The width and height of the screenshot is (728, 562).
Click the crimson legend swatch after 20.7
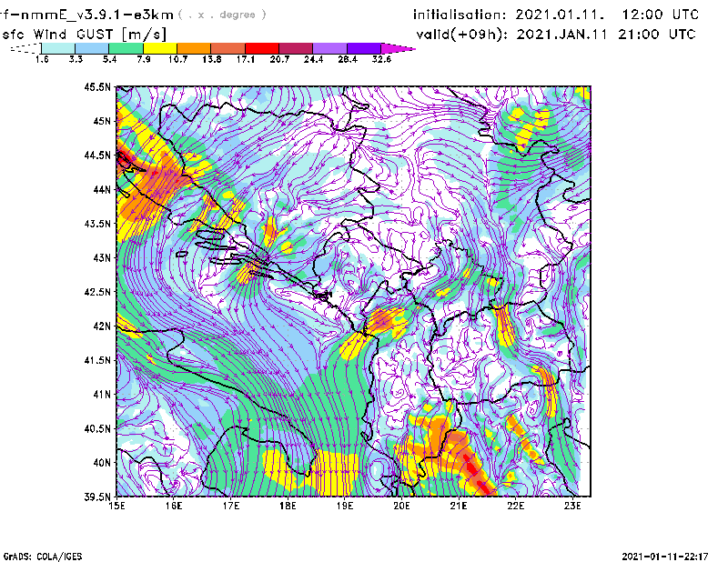point(296,48)
